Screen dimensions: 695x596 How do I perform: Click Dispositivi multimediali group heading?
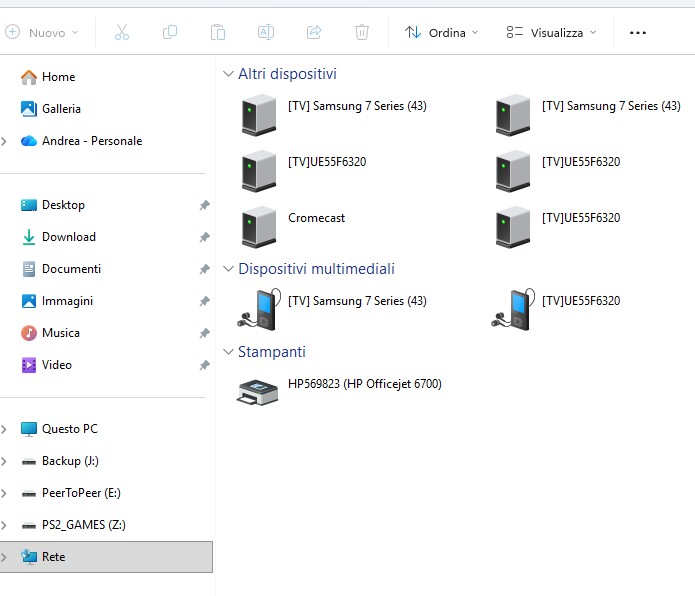tap(316, 269)
